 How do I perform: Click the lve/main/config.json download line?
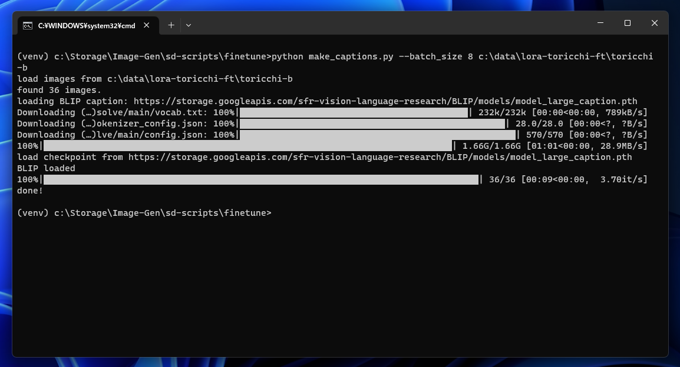click(x=332, y=134)
